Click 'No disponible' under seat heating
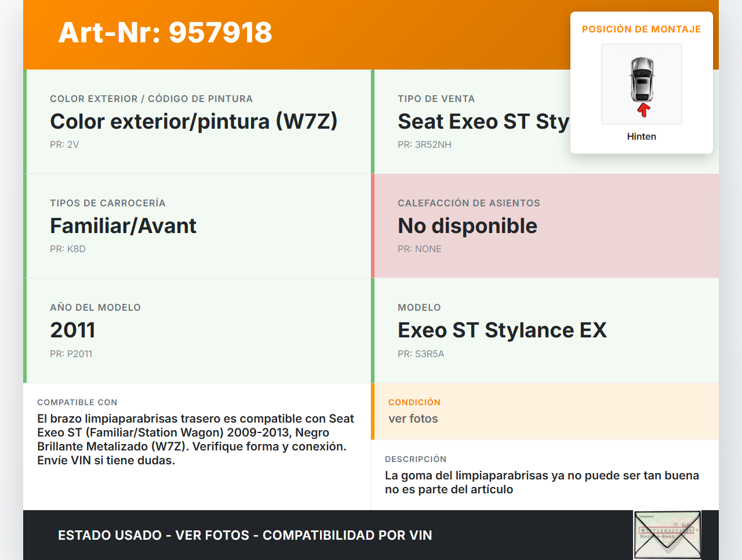The width and height of the screenshot is (742, 560). [467, 226]
